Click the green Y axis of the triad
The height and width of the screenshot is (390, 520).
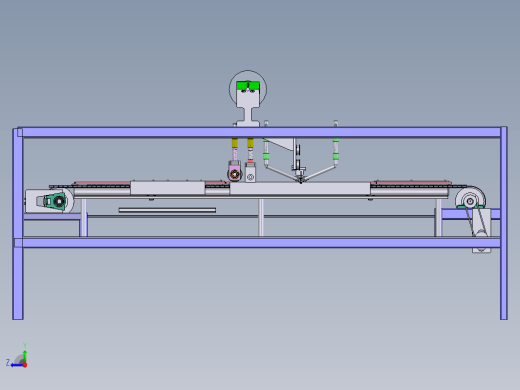coord(25,356)
